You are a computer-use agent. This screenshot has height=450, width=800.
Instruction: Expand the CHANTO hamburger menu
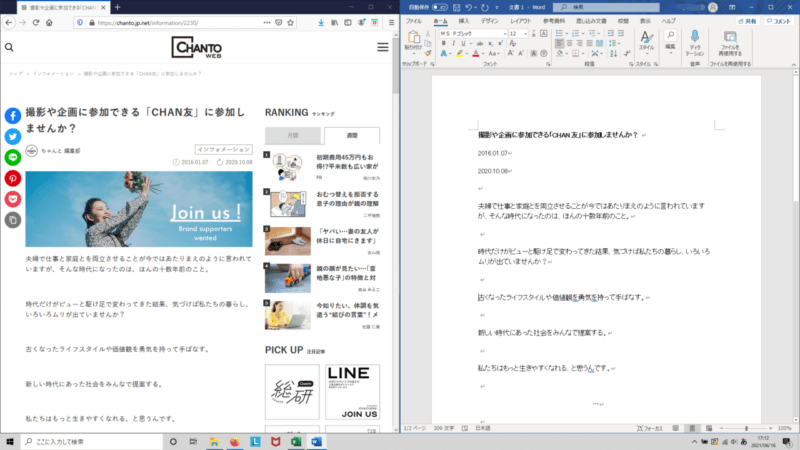click(x=382, y=47)
